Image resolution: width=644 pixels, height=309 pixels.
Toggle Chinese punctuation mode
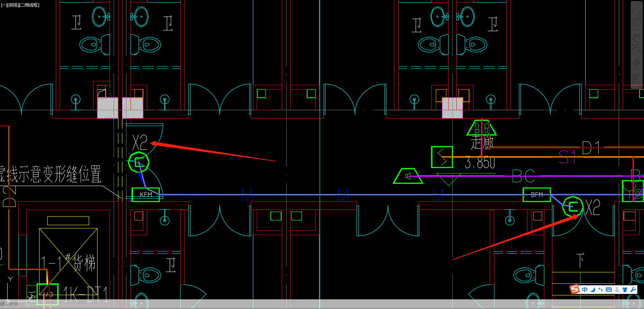click(x=600, y=290)
